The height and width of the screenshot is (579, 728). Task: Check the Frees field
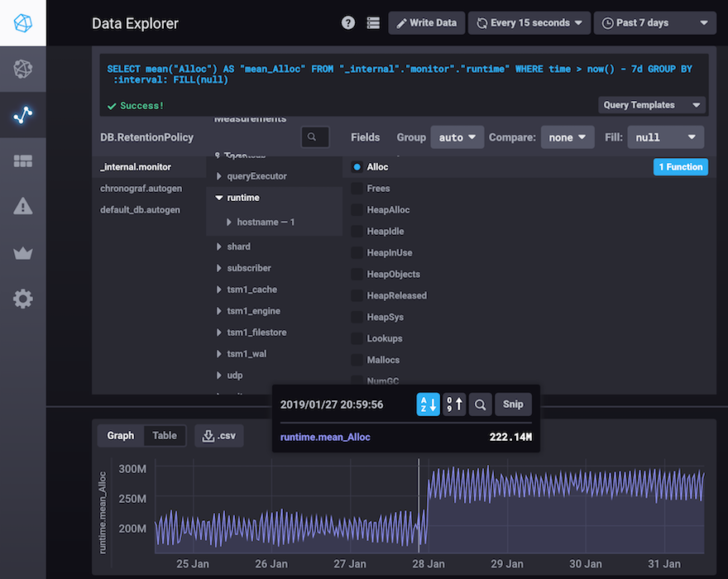point(357,189)
